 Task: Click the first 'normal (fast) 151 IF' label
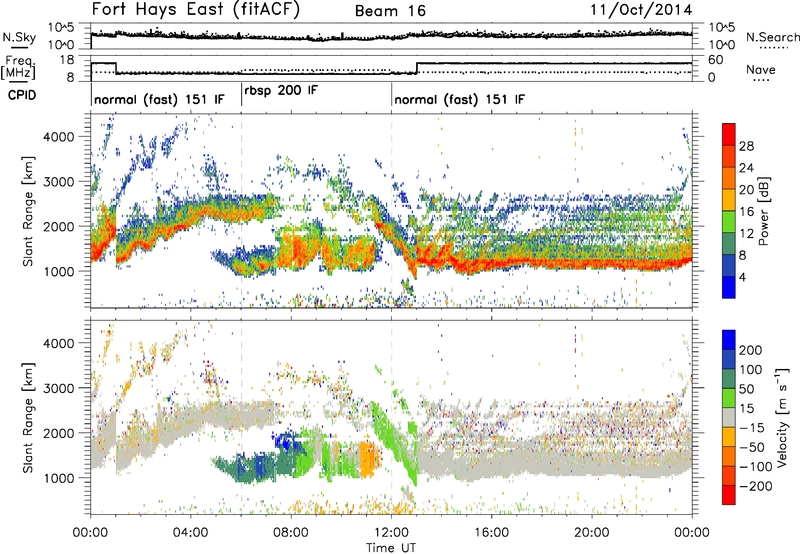pyautogui.click(x=159, y=99)
